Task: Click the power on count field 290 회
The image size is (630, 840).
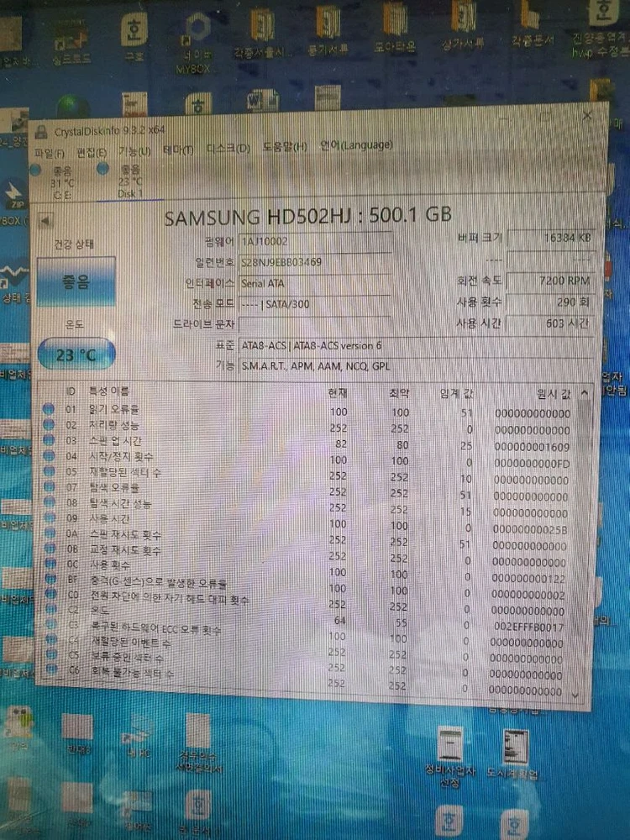Action: pos(551,302)
